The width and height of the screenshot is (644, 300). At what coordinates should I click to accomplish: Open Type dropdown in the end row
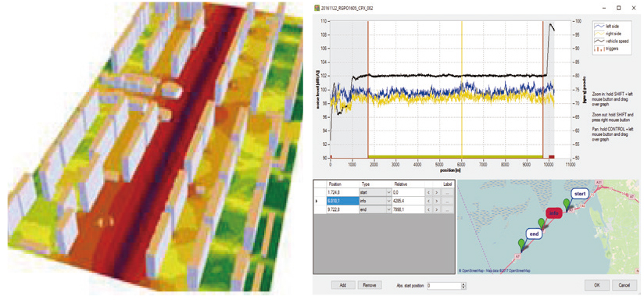click(x=388, y=209)
